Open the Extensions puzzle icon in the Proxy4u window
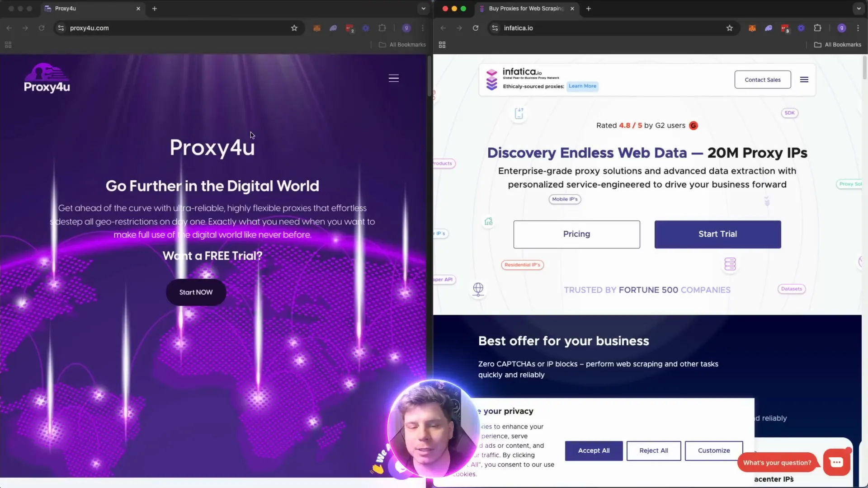 click(x=382, y=28)
